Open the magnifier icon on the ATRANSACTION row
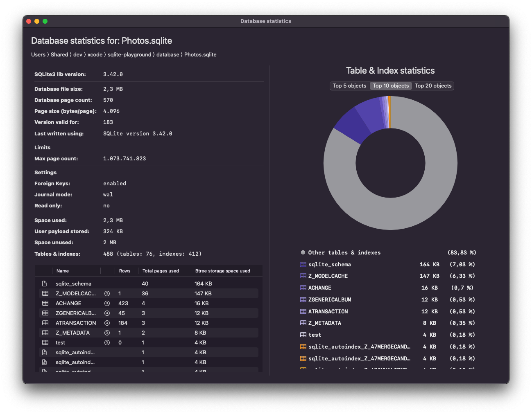 point(107,323)
